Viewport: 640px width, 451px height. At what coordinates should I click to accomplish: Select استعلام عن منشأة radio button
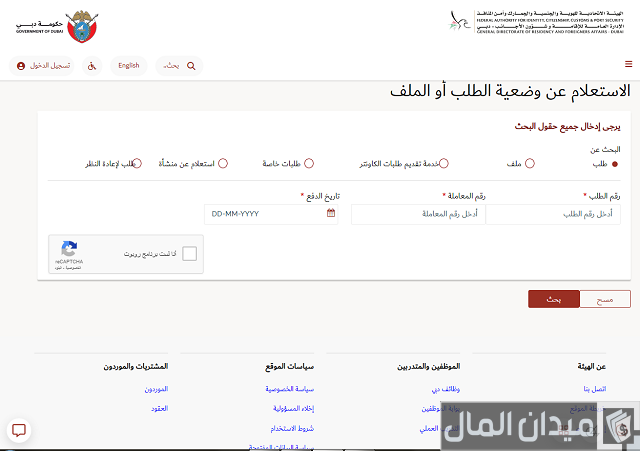point(223,164)
